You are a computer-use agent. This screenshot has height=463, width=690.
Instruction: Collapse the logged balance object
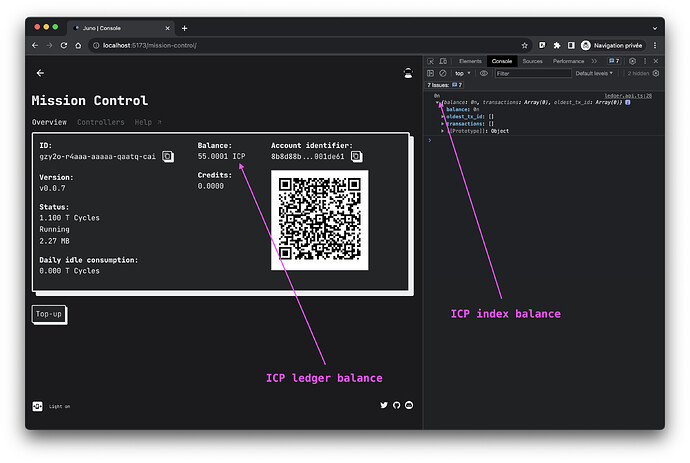tap(437, 102)
